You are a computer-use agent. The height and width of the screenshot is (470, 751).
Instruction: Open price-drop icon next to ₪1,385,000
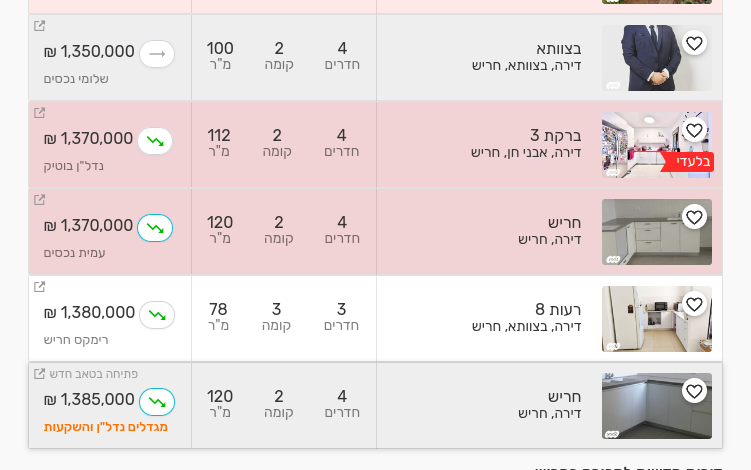[x=157, y=402]
